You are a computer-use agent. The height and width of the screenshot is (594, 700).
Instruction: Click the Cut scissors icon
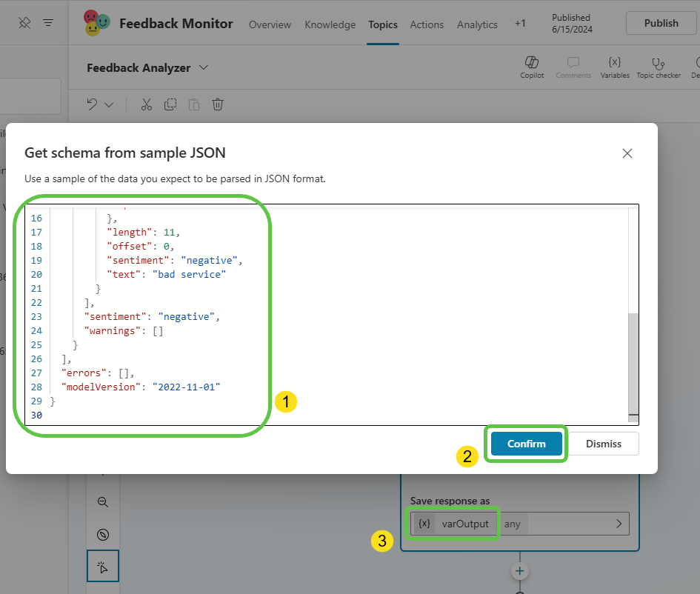[x=146, y=104]
